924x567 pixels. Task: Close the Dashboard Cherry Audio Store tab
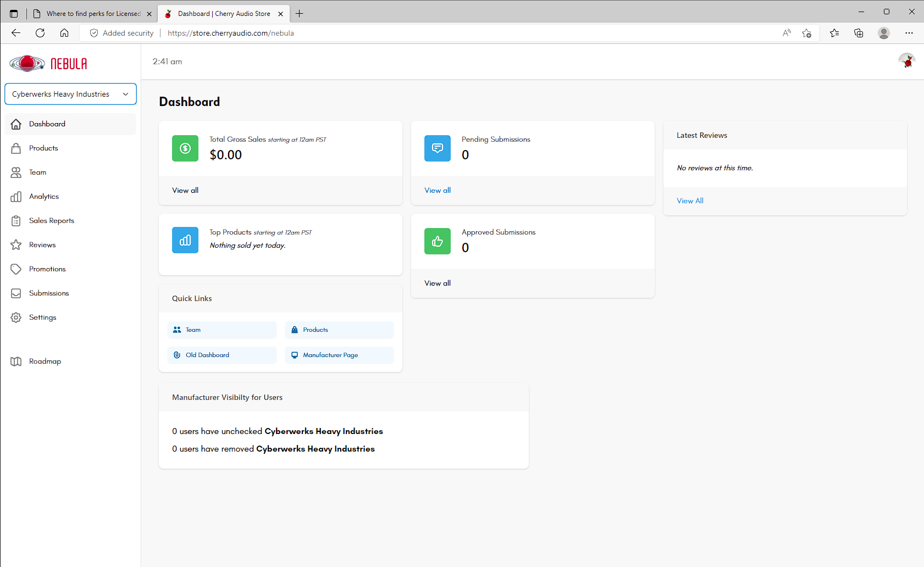[x=281, y=14]
